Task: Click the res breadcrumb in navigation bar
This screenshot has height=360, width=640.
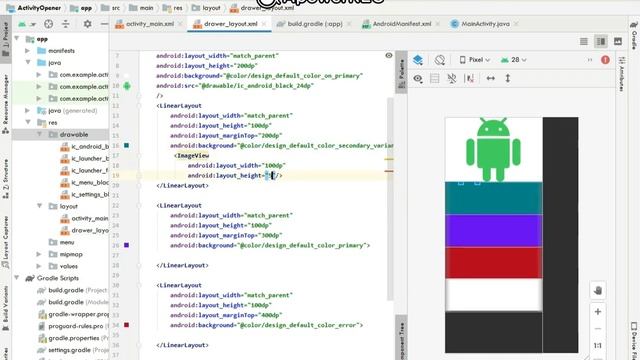Action: (173, 8)
